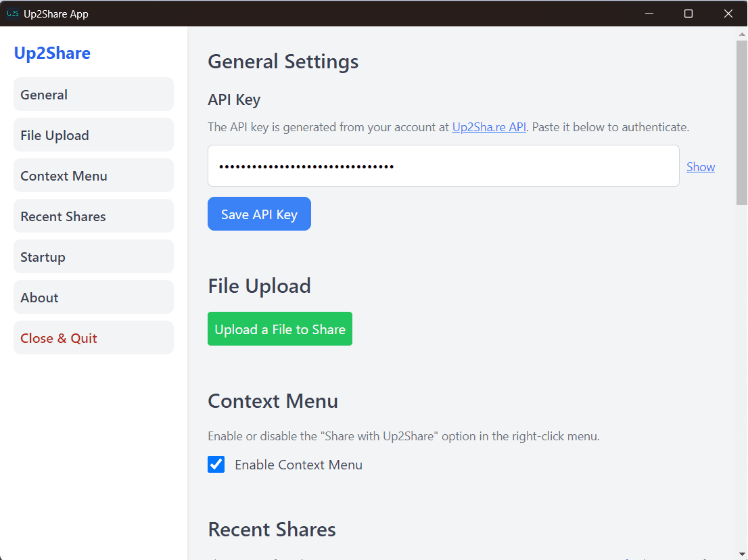Screen dimensions: 748x560
Task: Click Close & Quit in sidebar
Action: pos(93,337)
